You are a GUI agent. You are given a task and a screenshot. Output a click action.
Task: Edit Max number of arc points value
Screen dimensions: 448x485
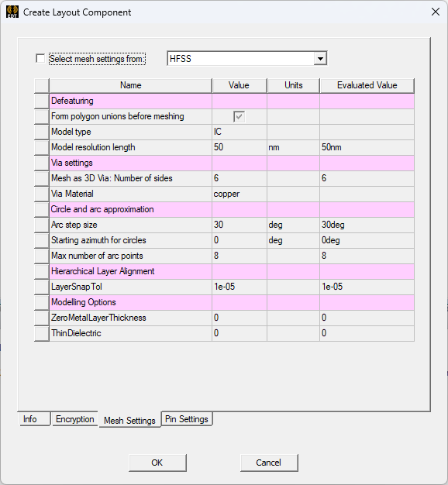click(x=240, y=256)
